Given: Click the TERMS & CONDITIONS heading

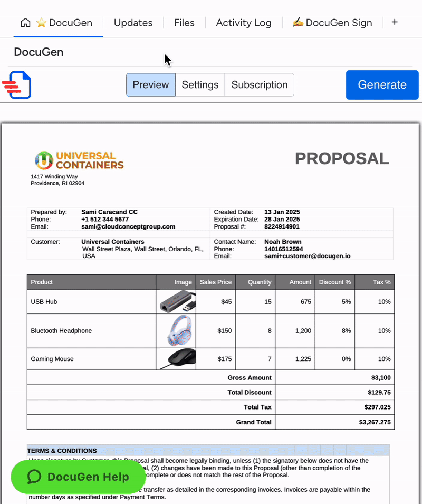Looking at the screenshot, I should click(x=62, y=451).
